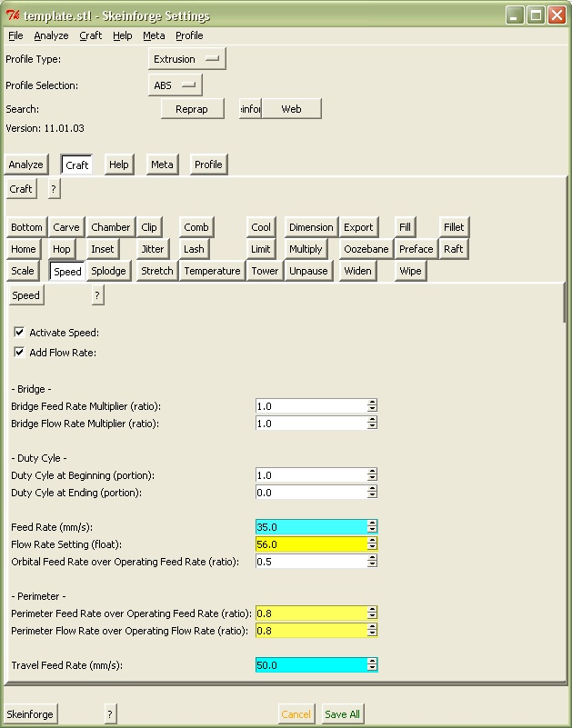
Task: Click the help question mark beside Speed
Action: coord(97,295)
